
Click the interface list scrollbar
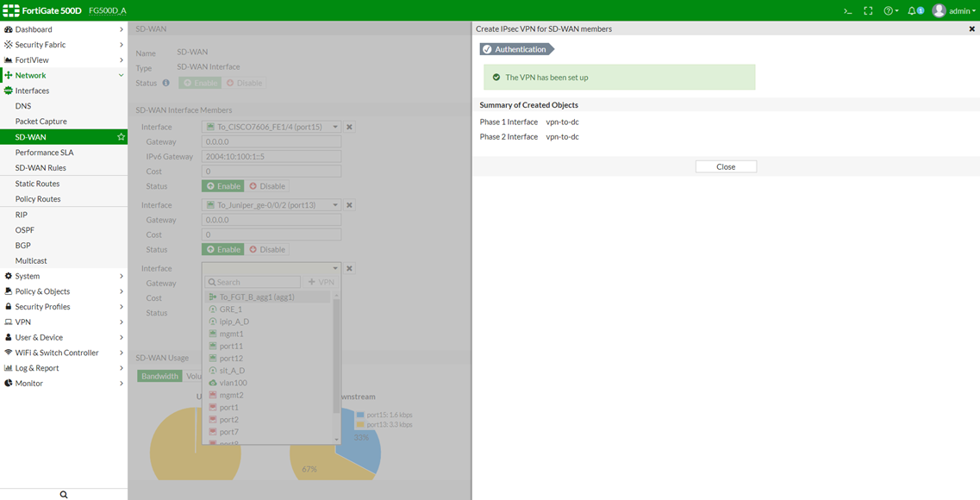[x=336, y=356]
